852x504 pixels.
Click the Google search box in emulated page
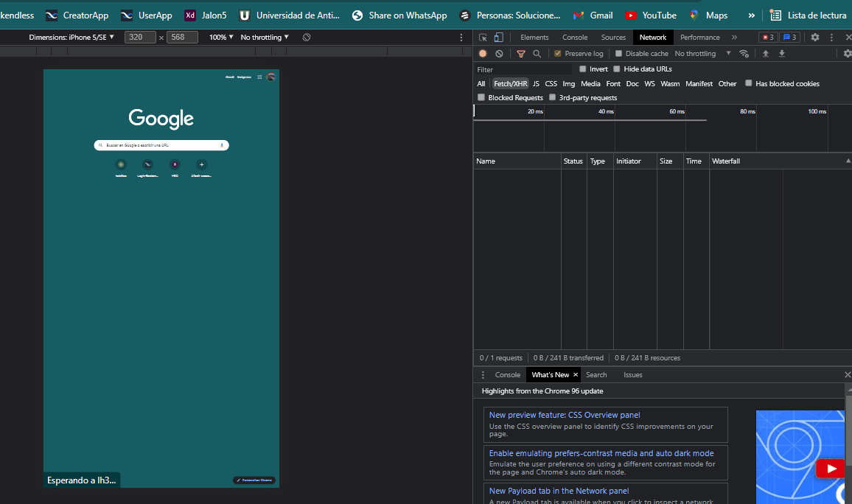(161, 146)
